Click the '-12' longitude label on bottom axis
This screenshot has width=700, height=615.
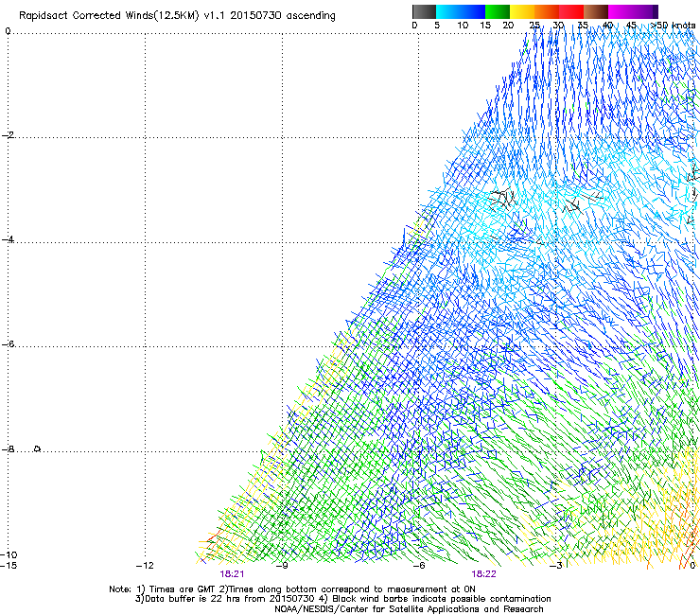(145, 566)
